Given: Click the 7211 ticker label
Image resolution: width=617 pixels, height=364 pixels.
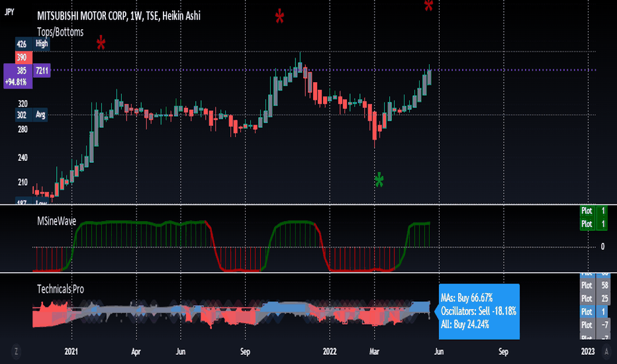Looking at the screenshot, I should [42, 71].
